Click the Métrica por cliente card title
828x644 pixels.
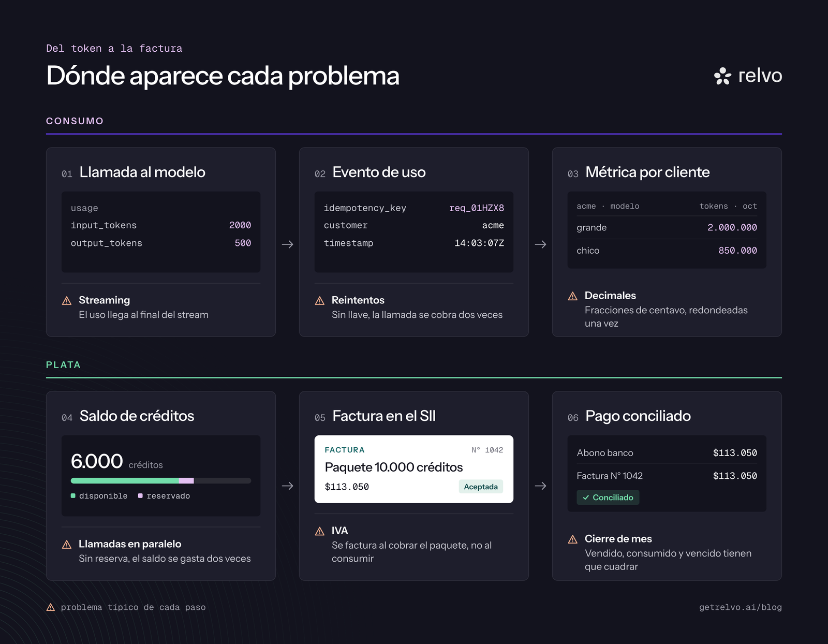[x=647, y=172]
